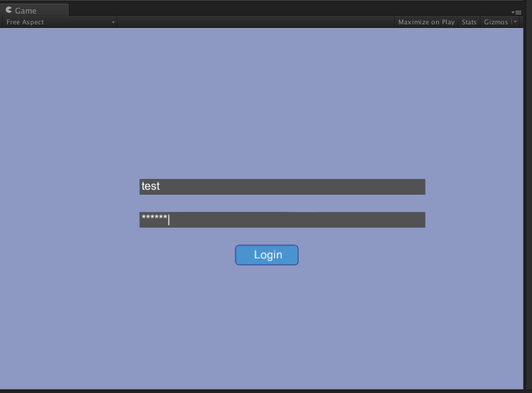Toggle Maximize on Play

click(x=425, y=22)
